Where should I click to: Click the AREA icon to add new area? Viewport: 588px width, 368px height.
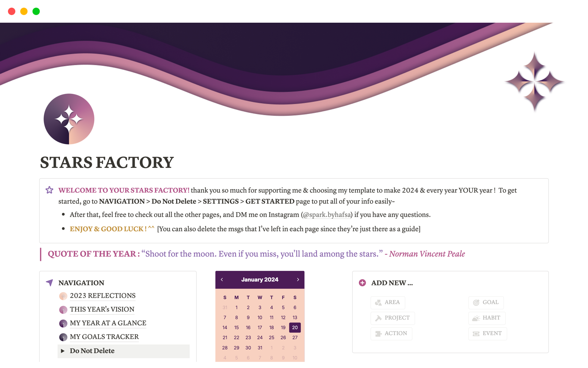click(379, 302)
